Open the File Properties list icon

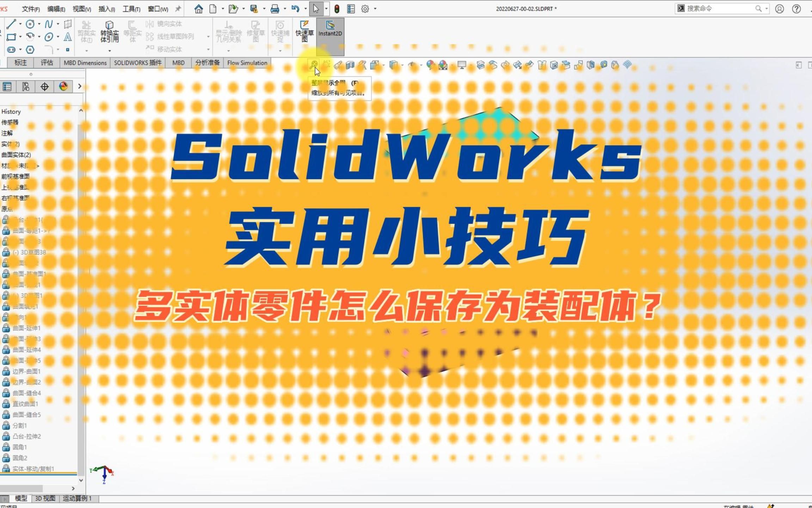[351, 9]
